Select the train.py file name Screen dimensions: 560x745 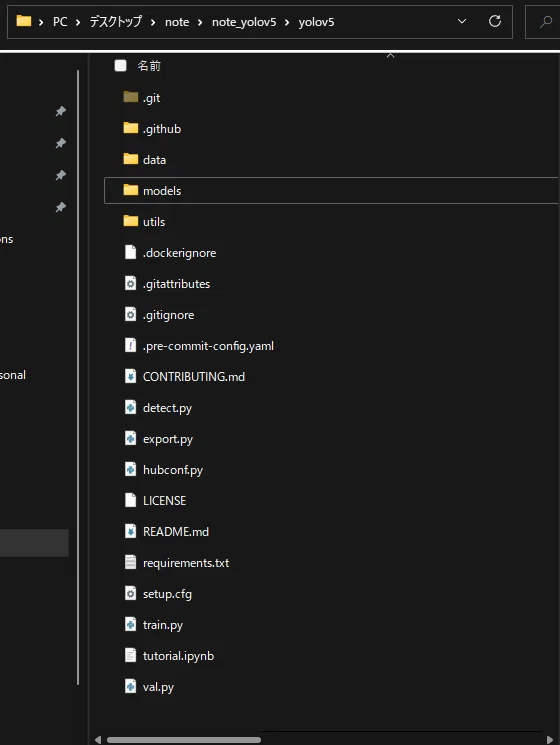(x=163, y=625)
